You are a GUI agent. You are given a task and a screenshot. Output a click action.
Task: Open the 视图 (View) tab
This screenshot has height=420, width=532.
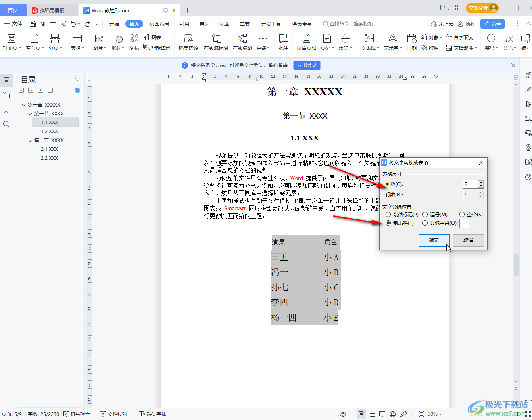click(225, 24)
